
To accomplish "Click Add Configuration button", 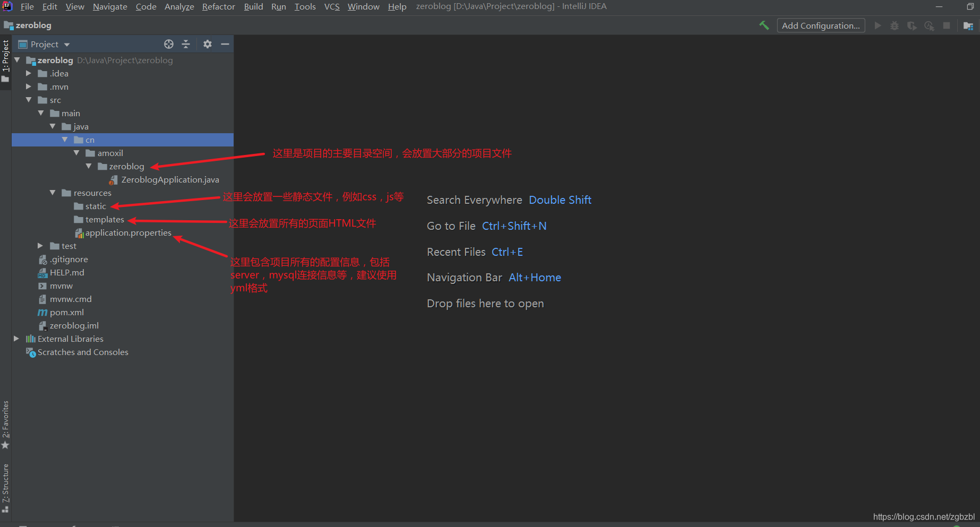I will (x=821, y=25).
